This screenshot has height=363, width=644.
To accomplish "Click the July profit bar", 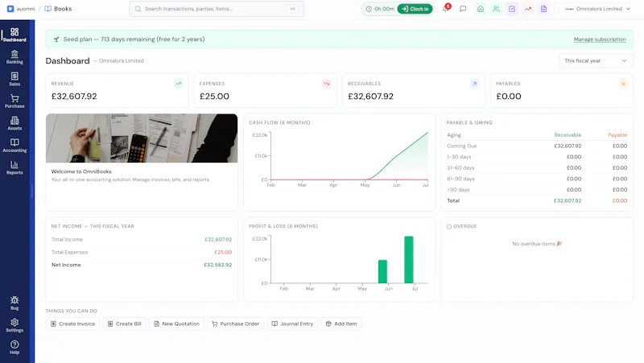I will coord(409,259).
